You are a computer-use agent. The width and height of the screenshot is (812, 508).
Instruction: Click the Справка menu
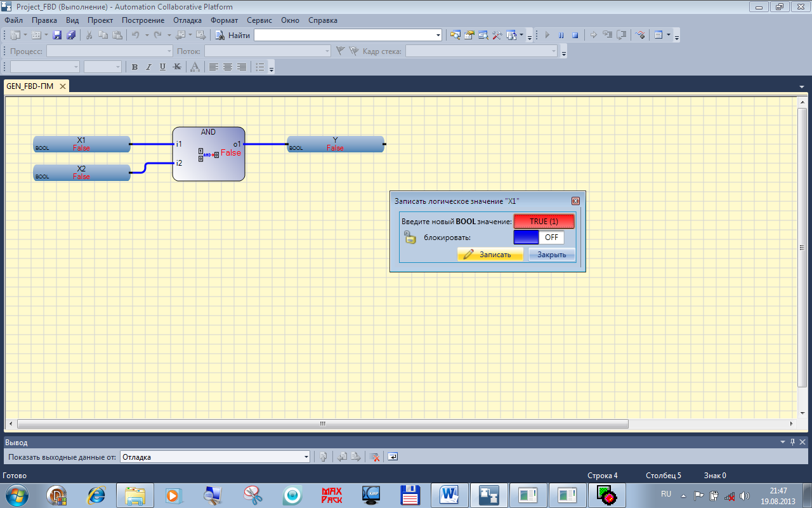tap(323, 20)
